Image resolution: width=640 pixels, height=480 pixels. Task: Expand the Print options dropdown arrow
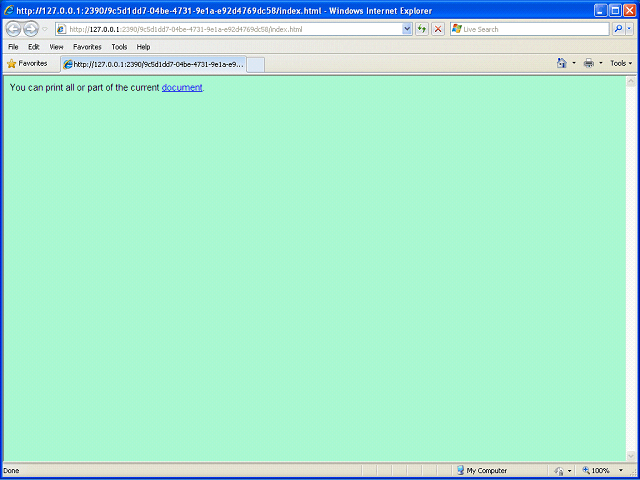click(x=600, y=63)
